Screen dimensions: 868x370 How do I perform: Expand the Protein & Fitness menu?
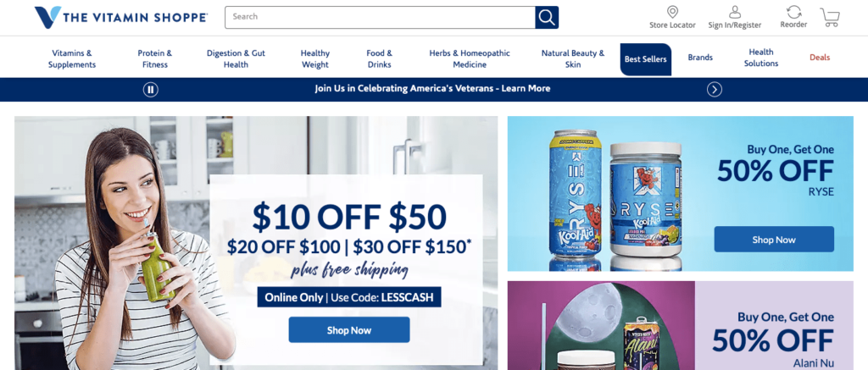(155, 58)
